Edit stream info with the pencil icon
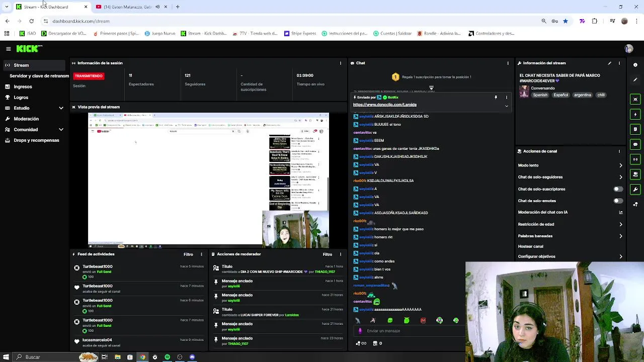644x362 pixels. tap(609, 63)
